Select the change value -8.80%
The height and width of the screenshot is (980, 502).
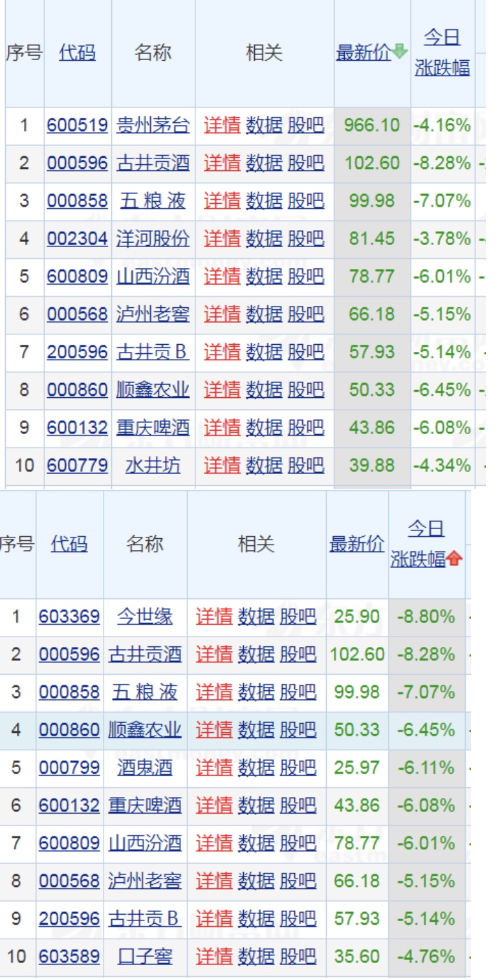click(426, 616)
